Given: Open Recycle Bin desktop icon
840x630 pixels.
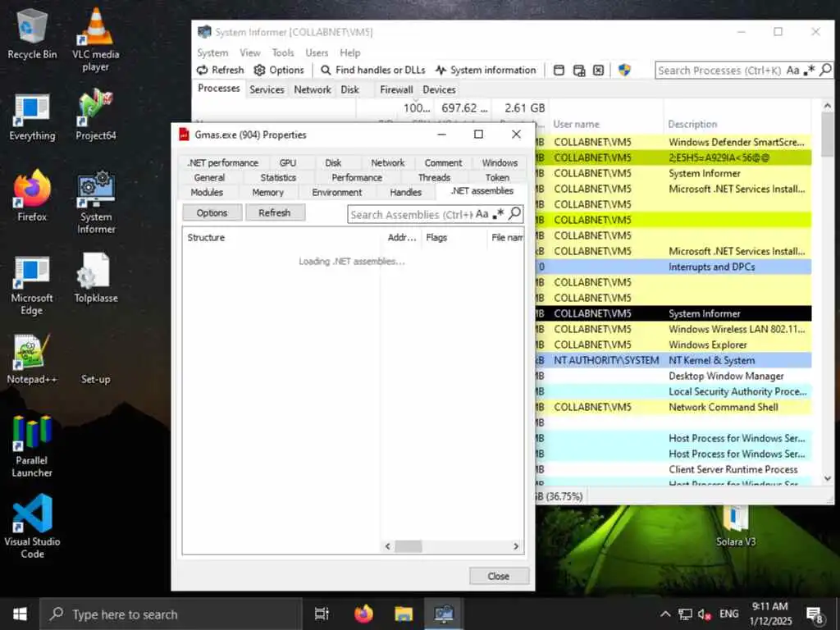Looking at the screenshot, I should [x=32, y=34].
